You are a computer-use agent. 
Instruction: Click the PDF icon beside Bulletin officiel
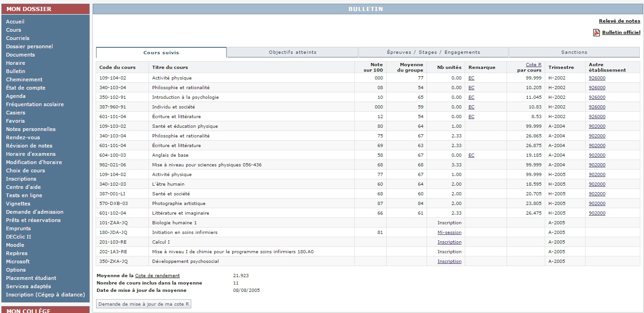click(x=597, y=33)
